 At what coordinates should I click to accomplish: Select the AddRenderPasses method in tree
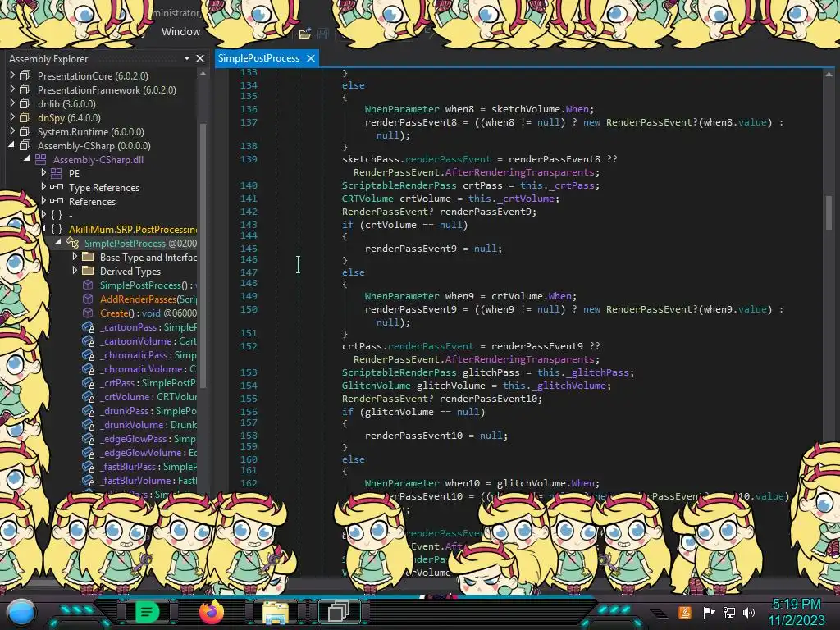[x=148, y=299]
